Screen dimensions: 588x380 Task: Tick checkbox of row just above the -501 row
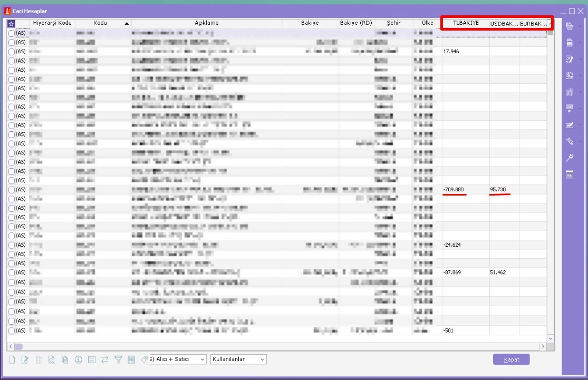(x=12, y=321)
